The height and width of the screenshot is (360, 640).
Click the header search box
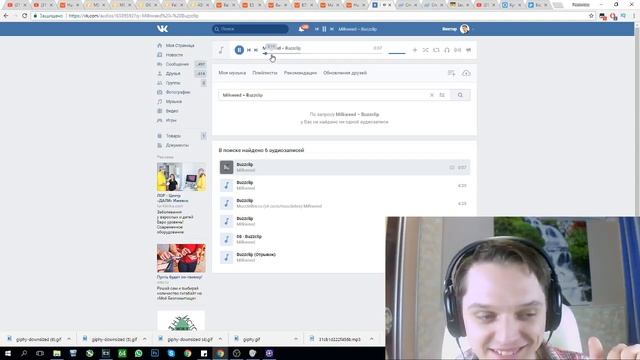click(250, 29)
